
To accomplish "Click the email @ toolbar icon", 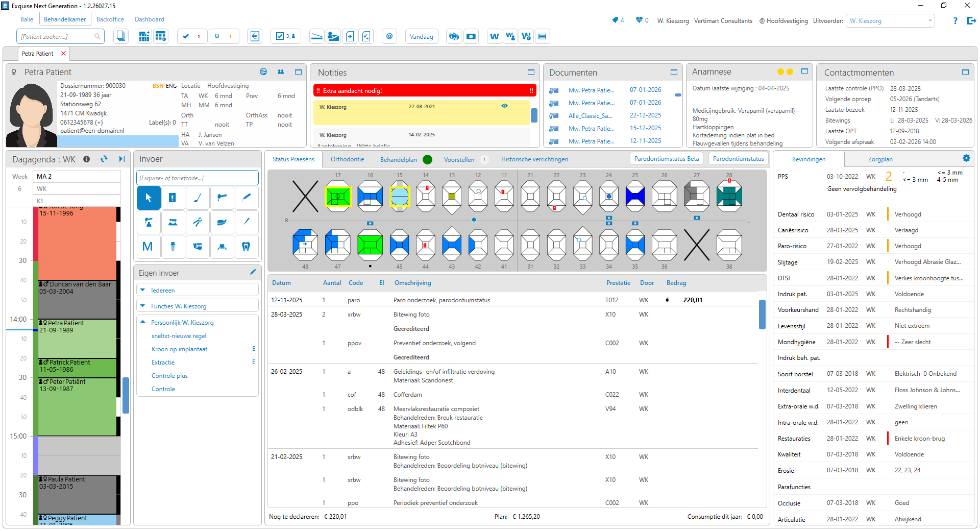I will (389, 36).
